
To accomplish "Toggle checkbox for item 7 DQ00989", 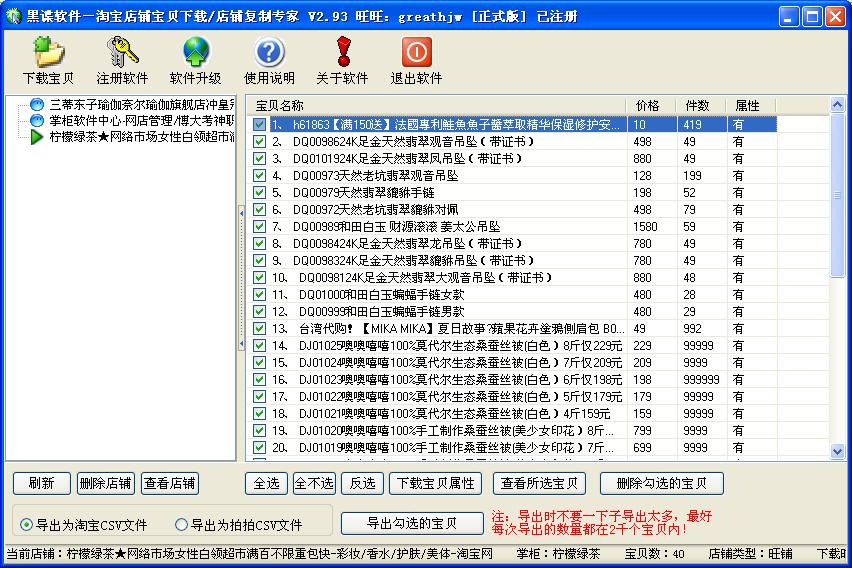I will [259, 227].
